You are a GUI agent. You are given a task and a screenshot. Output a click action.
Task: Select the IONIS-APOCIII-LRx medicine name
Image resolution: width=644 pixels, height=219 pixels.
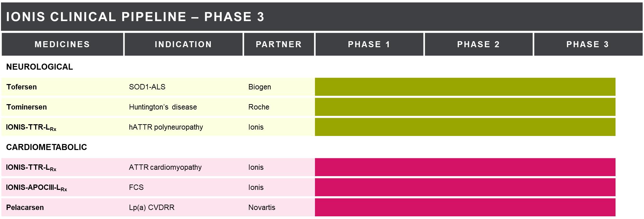click(36, 188)
